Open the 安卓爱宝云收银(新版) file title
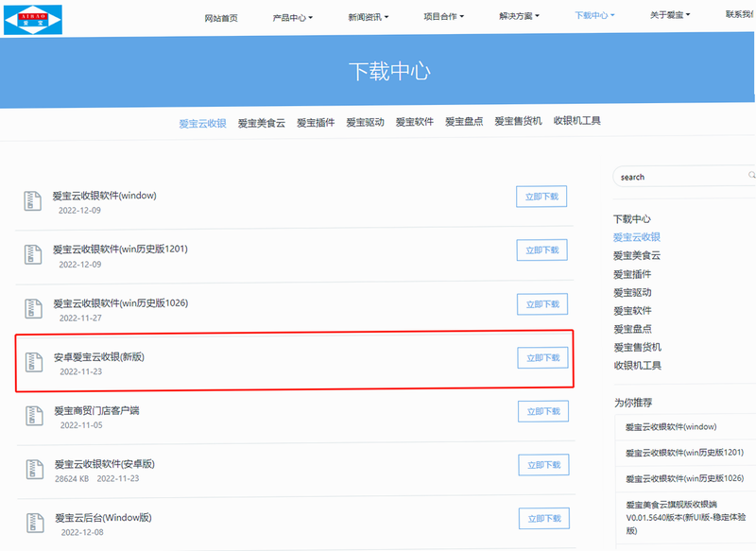 [x=99, y=356]
